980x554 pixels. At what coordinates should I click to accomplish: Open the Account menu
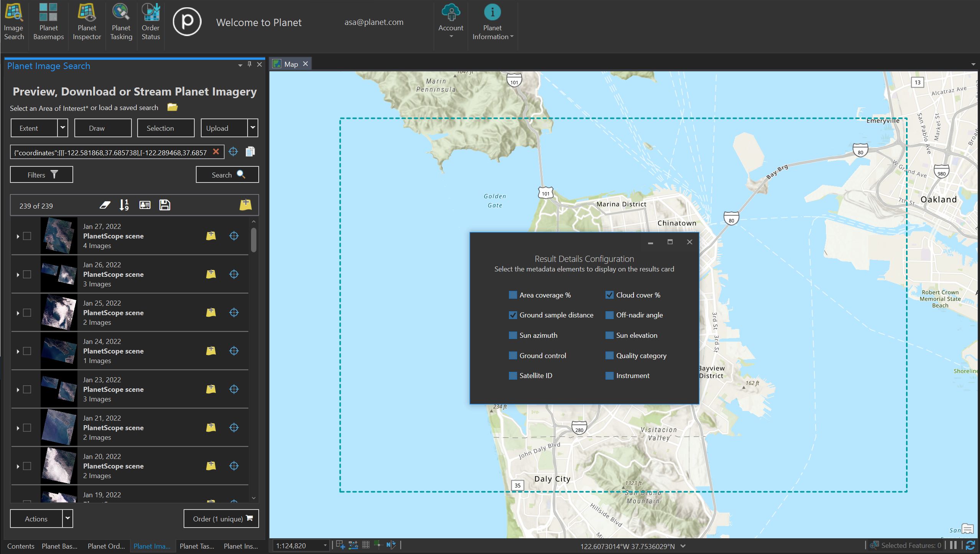coord(451,22)
